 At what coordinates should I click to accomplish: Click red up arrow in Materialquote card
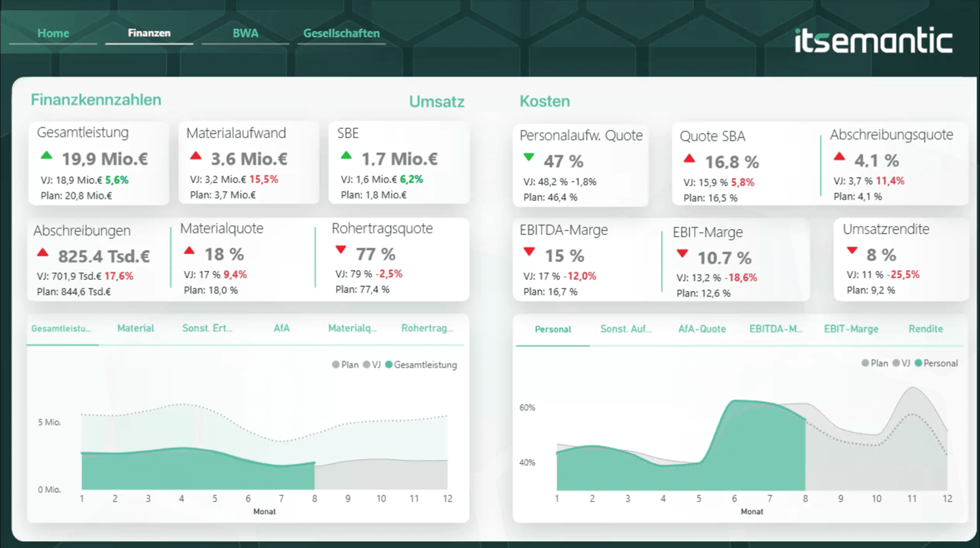pyautogui.click(x=189, y=250)
